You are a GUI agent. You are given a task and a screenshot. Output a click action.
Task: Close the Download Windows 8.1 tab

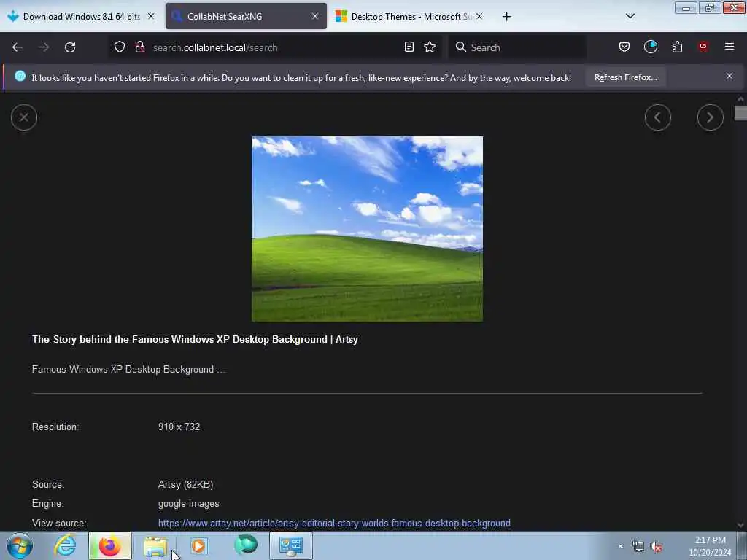click(x=151, y=16)
